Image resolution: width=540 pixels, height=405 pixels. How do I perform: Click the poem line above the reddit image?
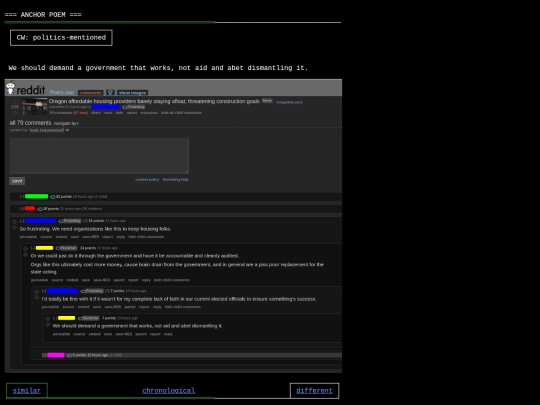coord(158,68)
